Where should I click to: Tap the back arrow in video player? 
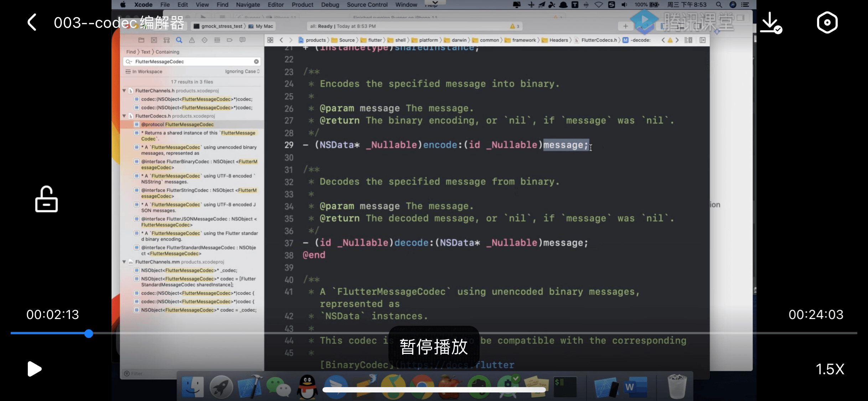coord(32,22)
